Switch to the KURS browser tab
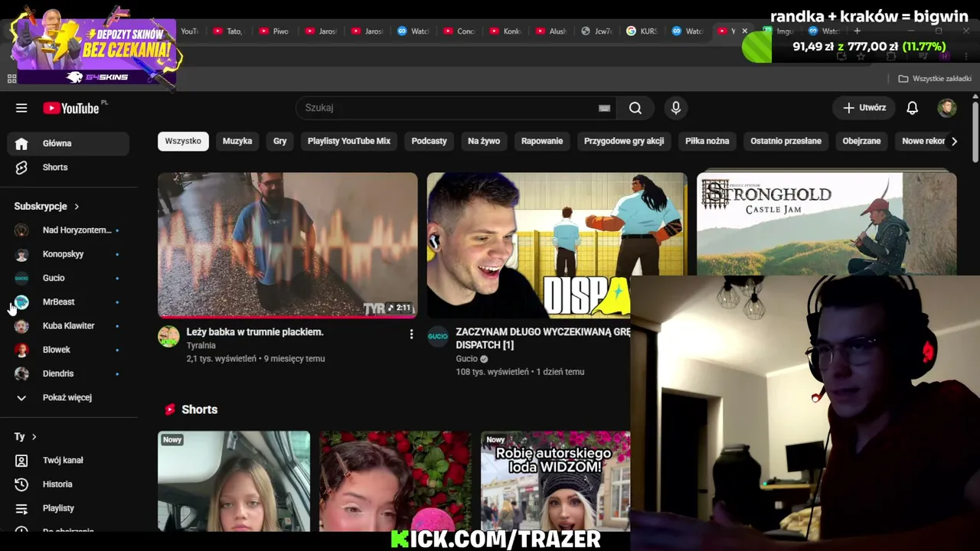 641,31
